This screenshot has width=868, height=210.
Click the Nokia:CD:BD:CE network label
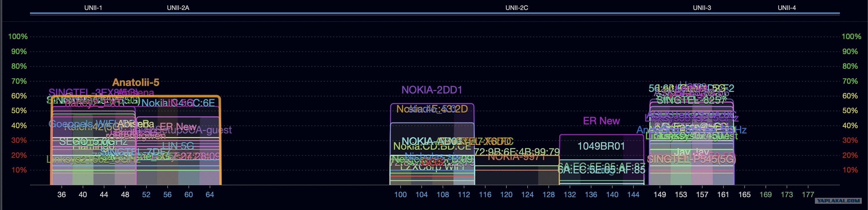tap(432, 146)
